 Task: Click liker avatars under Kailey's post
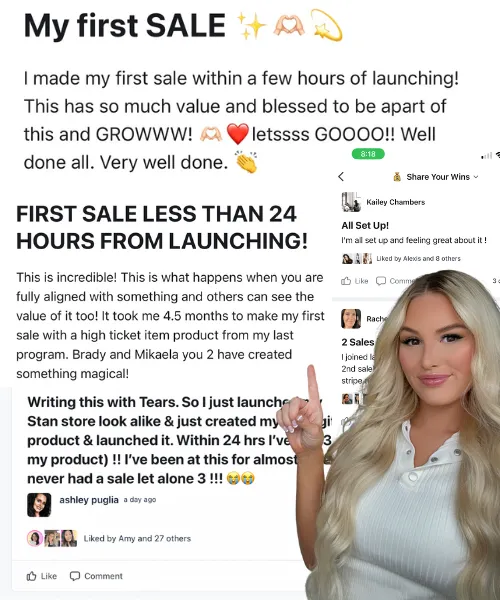click(x=357, y=259)
